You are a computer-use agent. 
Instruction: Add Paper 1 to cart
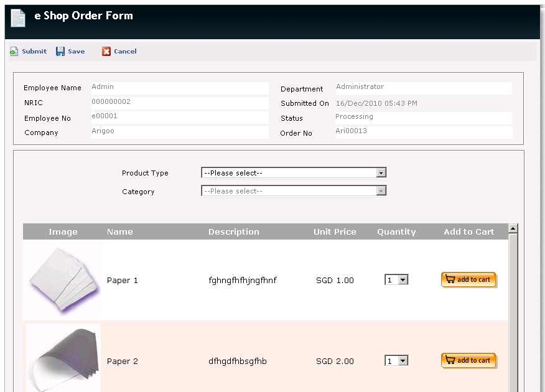(x=469, y=280)
